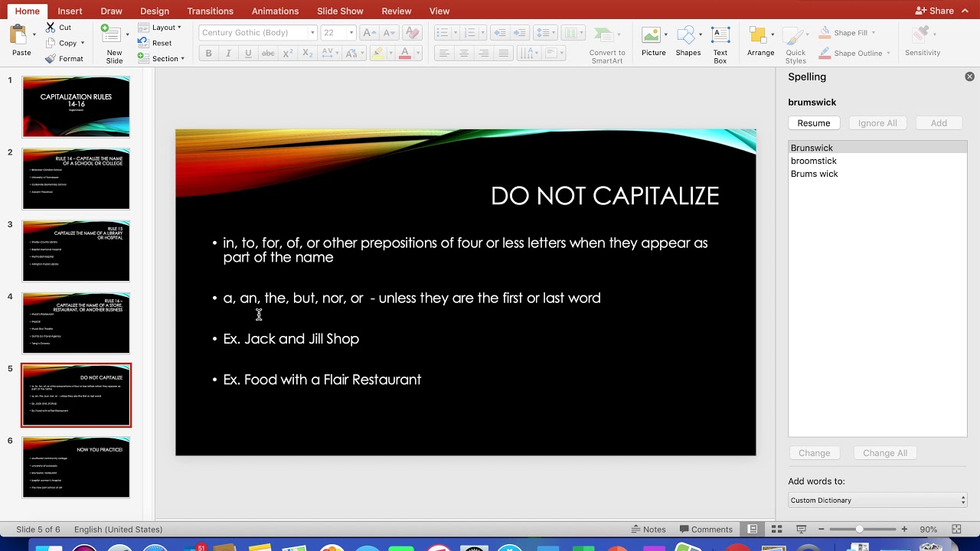Open the line spacing dropdown
The height and width of the screenshot is (551, 980).
pyautogui.click(x=545, y=33)
